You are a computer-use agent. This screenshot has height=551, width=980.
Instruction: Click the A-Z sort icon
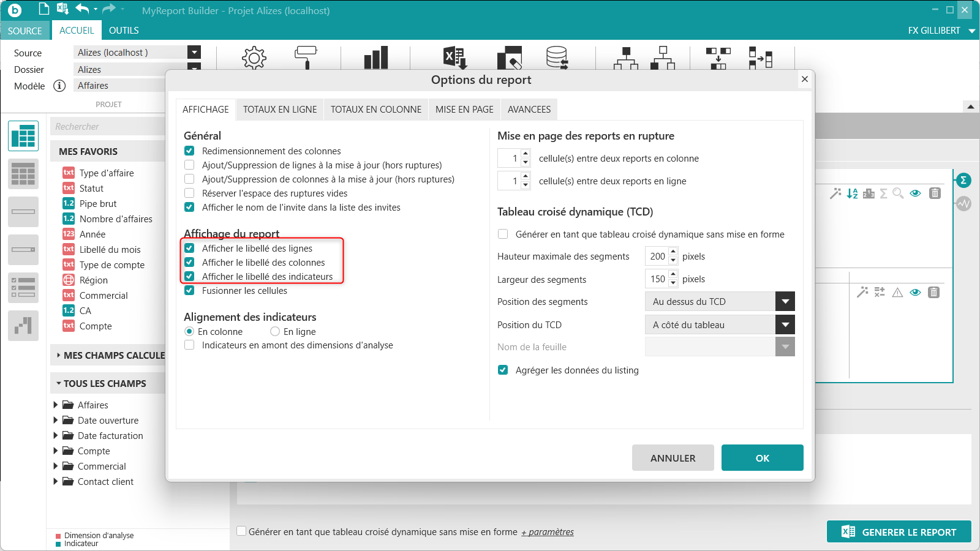(852, 193)
